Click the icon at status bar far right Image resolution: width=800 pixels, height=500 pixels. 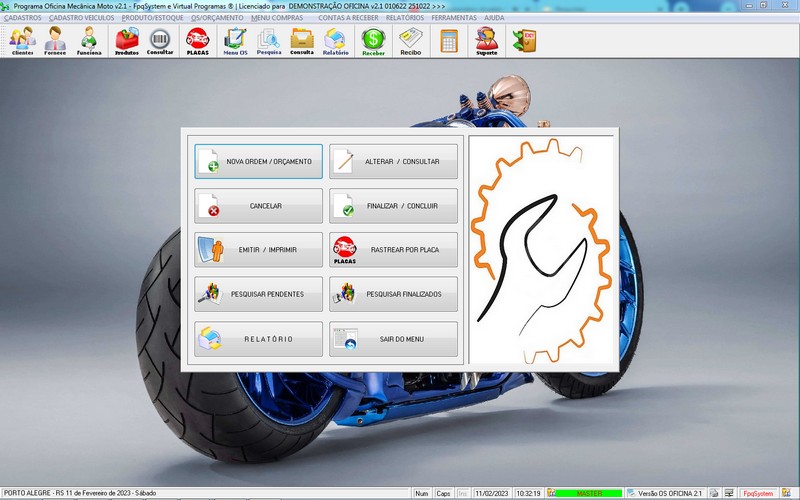coord(786,493)
